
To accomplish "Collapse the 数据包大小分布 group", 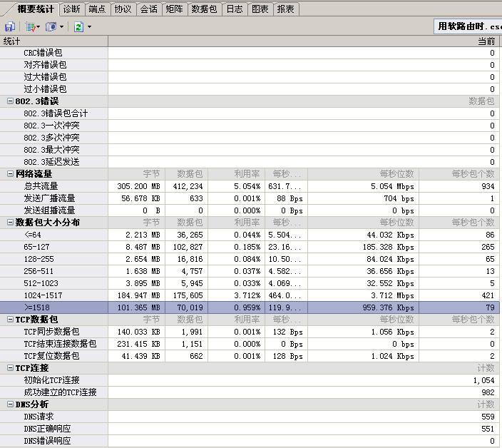I will [10, 223].
